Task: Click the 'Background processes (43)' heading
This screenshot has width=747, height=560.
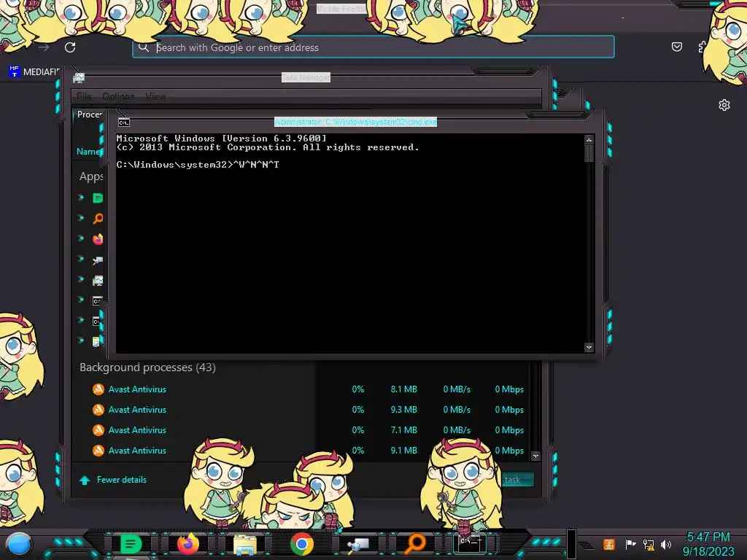Action: (x=147, y=367)
